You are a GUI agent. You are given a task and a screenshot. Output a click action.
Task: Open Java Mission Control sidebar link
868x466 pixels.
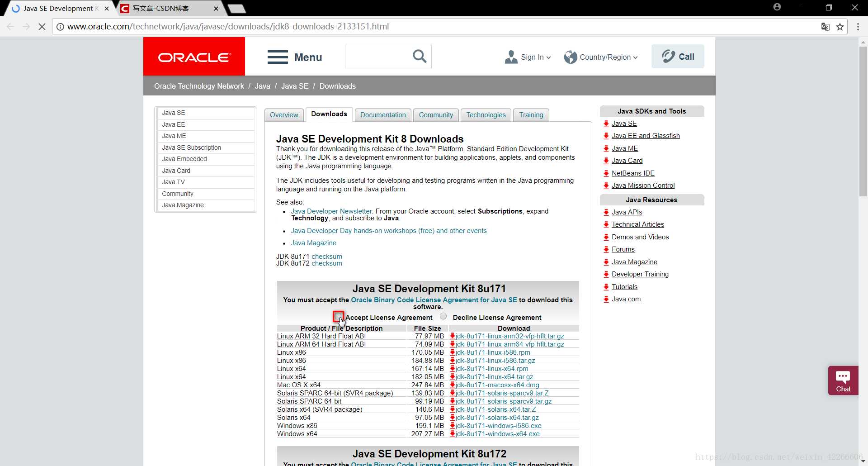(x=643, y=185)
